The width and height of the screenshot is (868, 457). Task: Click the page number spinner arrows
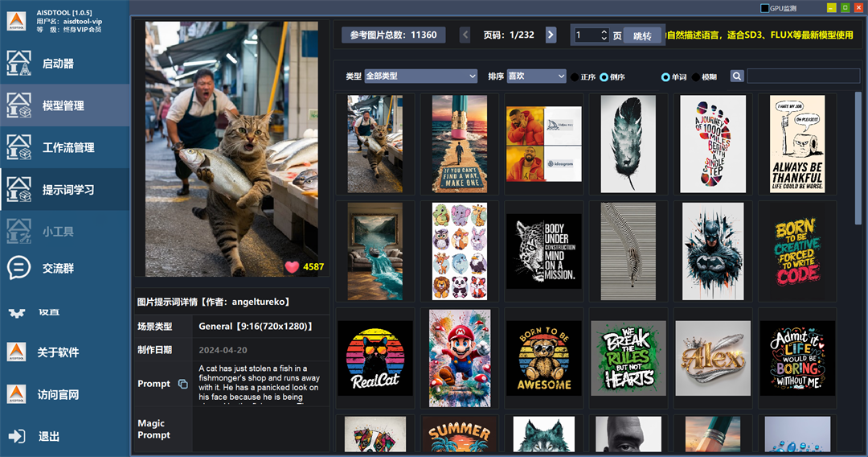coord(603,35)
